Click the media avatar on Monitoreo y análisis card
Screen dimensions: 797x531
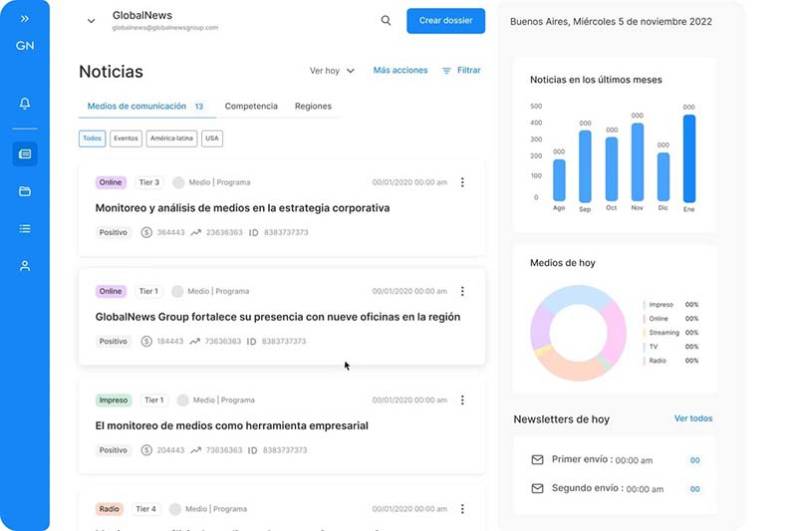point(178,182)
